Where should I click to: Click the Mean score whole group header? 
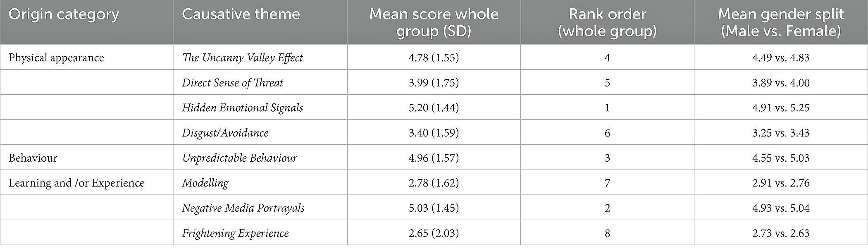click(434, 23)
